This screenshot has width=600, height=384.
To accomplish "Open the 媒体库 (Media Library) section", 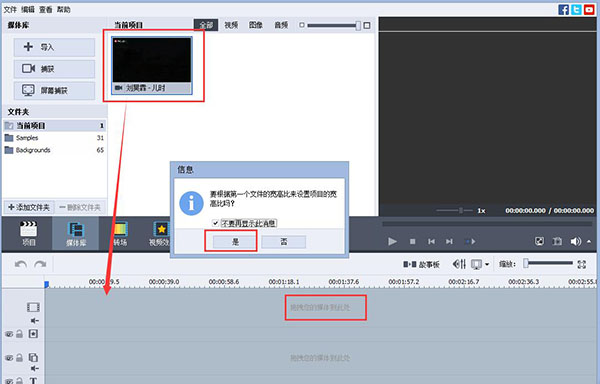I will pos(76,233).
